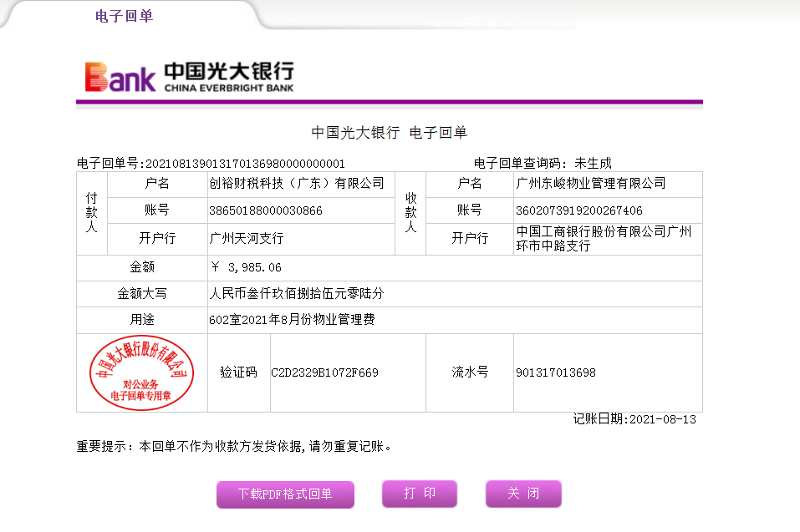Select the payer name 创裕财税科技（广东）有限公司

[x=296, y=183]
